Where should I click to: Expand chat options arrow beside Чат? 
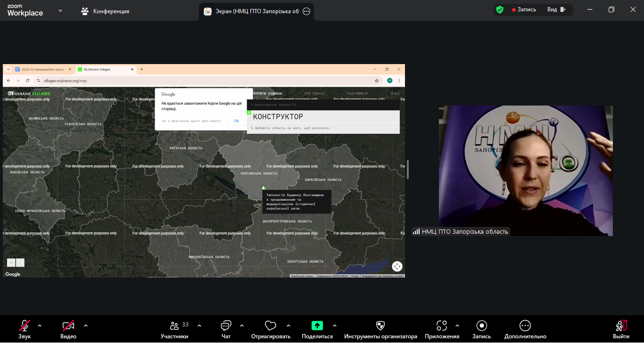click(x=242, y=326)
